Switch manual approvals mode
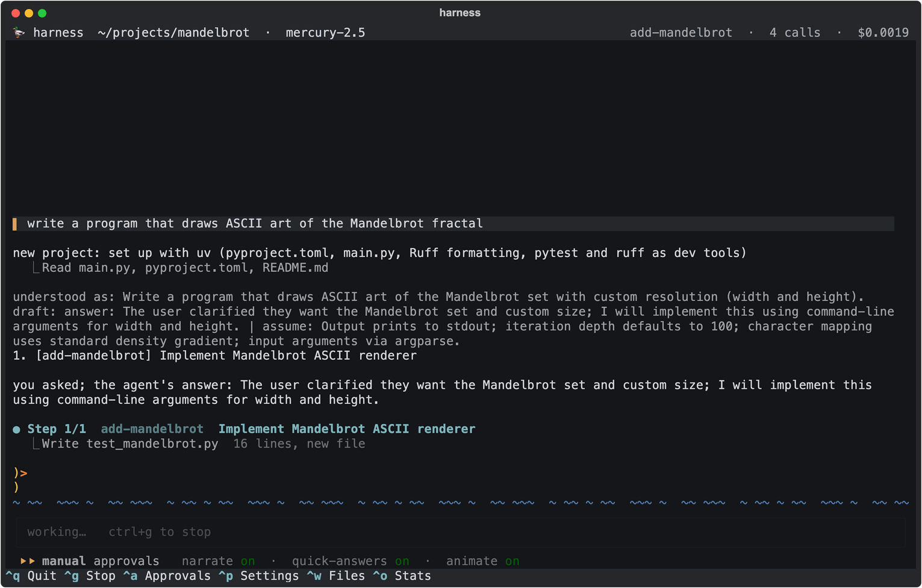The width and height of the screenshot is (922, 588). [101, 561]
